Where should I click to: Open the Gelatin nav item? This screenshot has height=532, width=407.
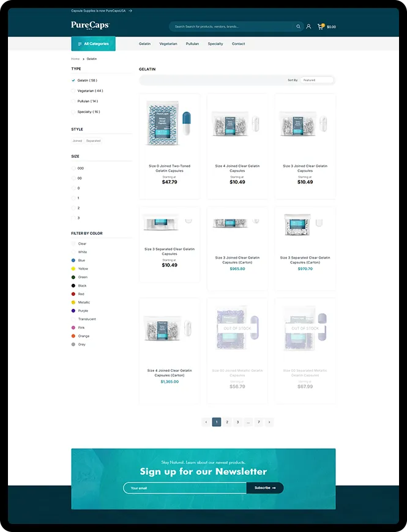pos(144,44)
